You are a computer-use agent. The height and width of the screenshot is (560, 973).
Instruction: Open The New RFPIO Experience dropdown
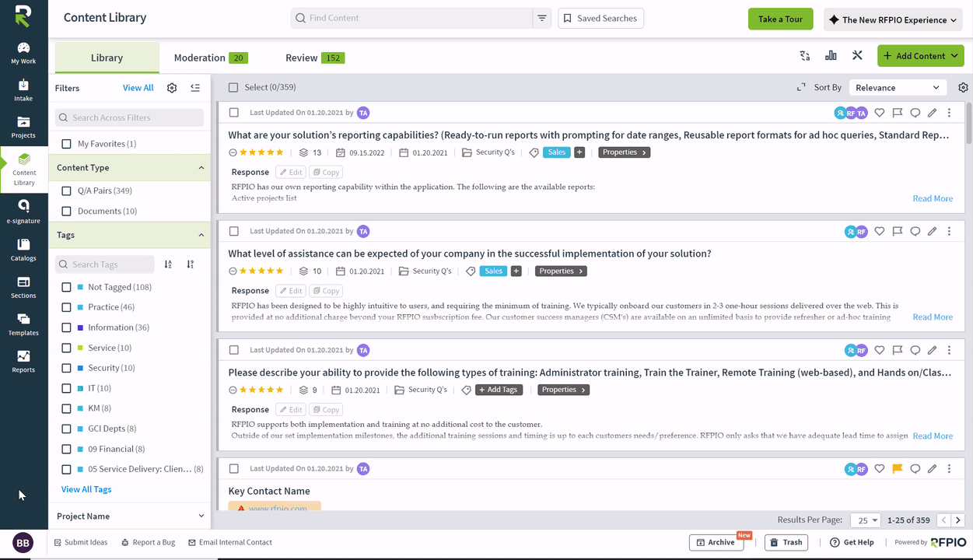point(894,19)
